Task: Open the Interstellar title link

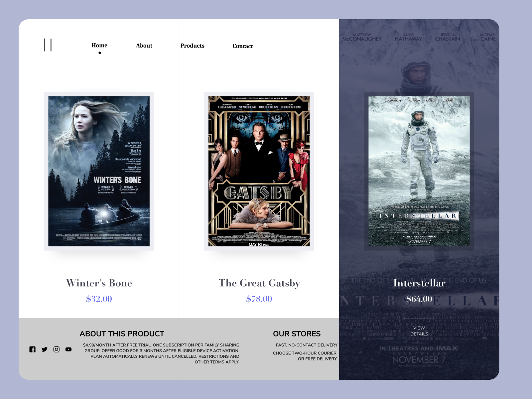Action: 419,283
